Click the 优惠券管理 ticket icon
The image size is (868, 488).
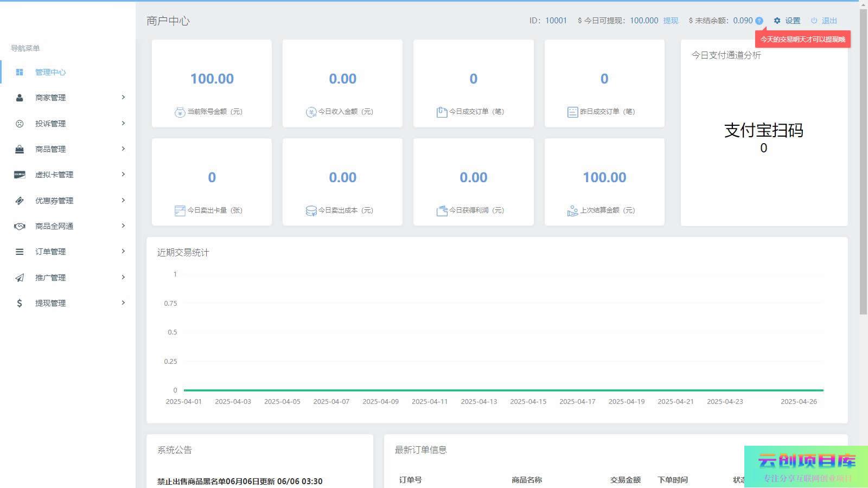(20, 201)
